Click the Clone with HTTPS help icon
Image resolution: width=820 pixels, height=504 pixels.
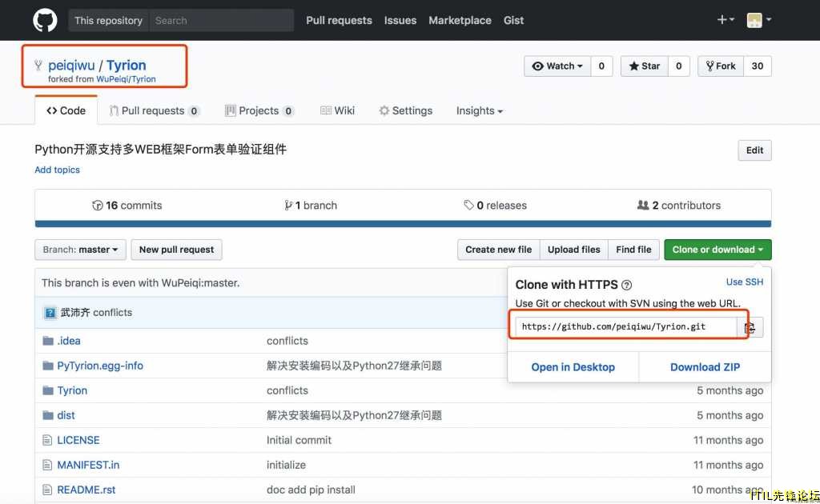tap(626, 285)
